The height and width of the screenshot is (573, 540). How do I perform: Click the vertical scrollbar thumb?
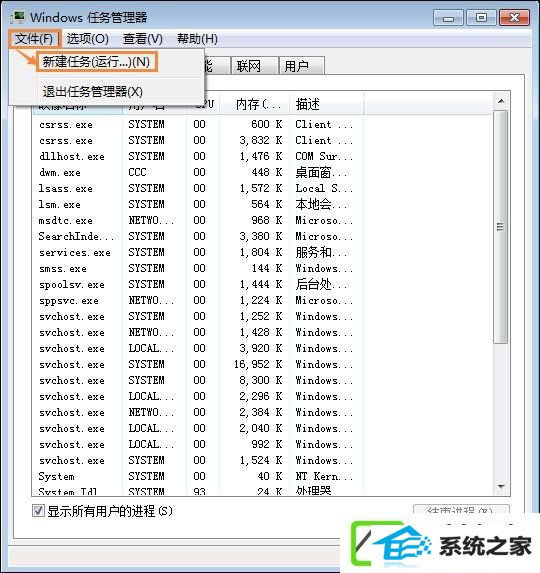pyautogui.click(x=501, y=227)
